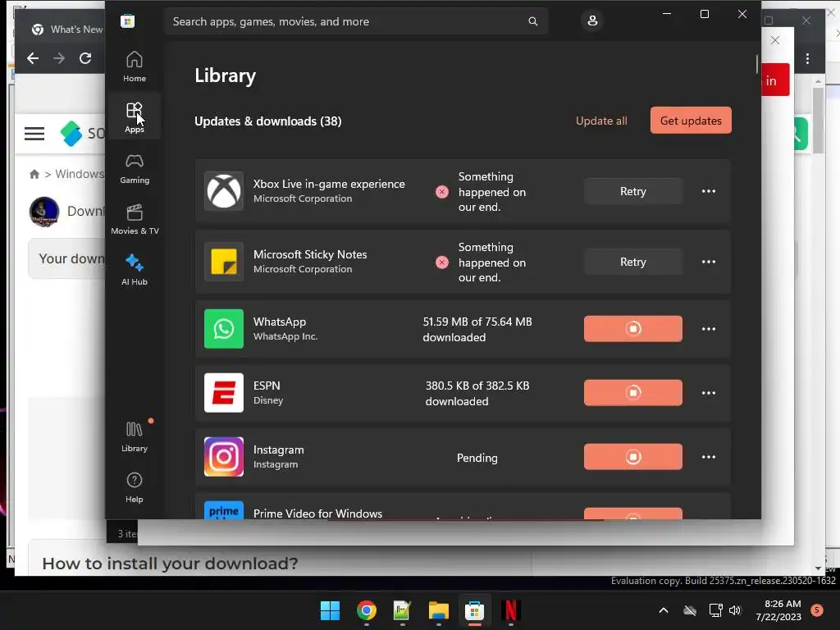Open the hamburger menu on the webpage
The height and width of the screenshot is (630, 840).
(34, 134)
